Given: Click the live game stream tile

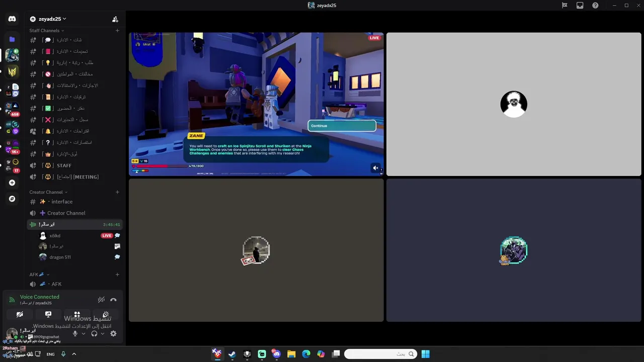Looking at the screenshot, I should click(x=256, y=104).
